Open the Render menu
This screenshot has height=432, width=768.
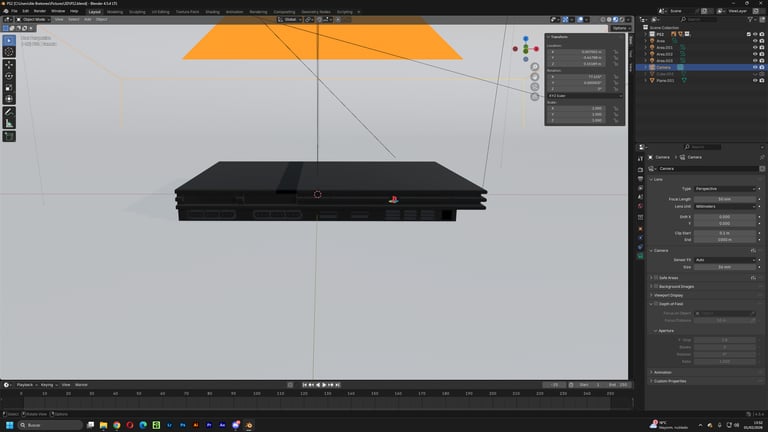[40, 11]
